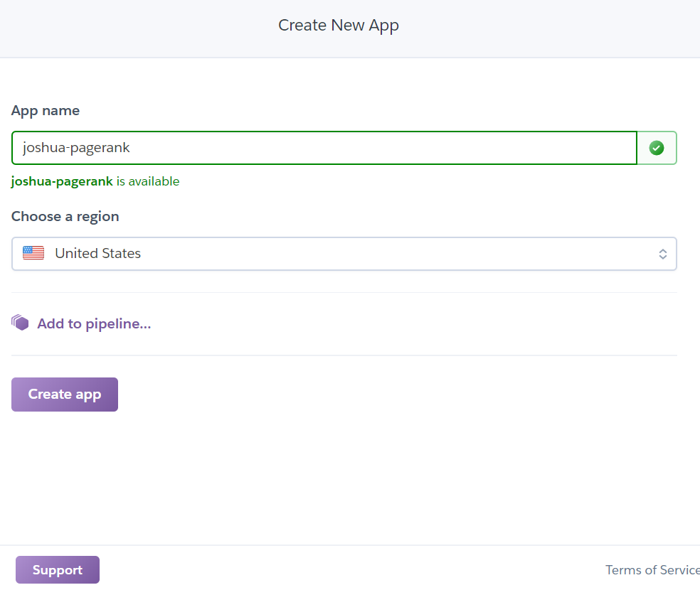Click the joshua-pagerank text in the input
This screenshot has width=700, height=590.
click(x=76, y=148)
